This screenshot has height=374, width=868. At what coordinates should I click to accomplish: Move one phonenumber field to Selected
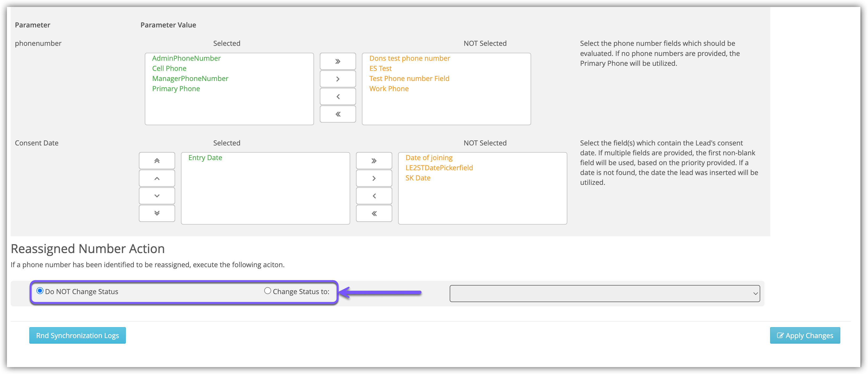(x=338, y=96)
